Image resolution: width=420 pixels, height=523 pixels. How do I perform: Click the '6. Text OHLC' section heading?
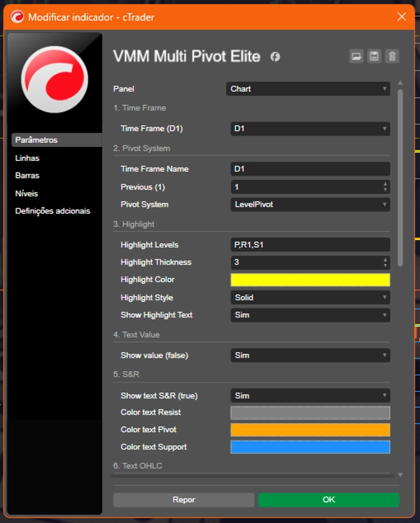point(137,466)
